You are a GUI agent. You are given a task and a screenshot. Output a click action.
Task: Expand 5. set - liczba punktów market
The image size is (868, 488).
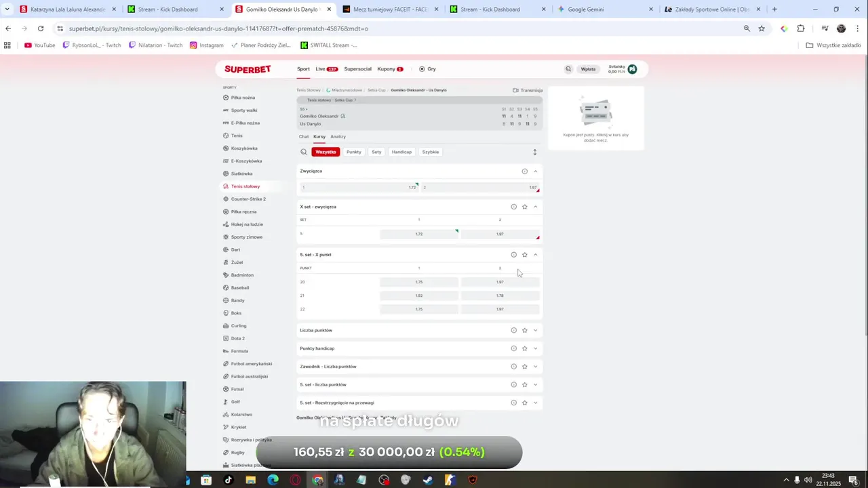pos(535,385)
